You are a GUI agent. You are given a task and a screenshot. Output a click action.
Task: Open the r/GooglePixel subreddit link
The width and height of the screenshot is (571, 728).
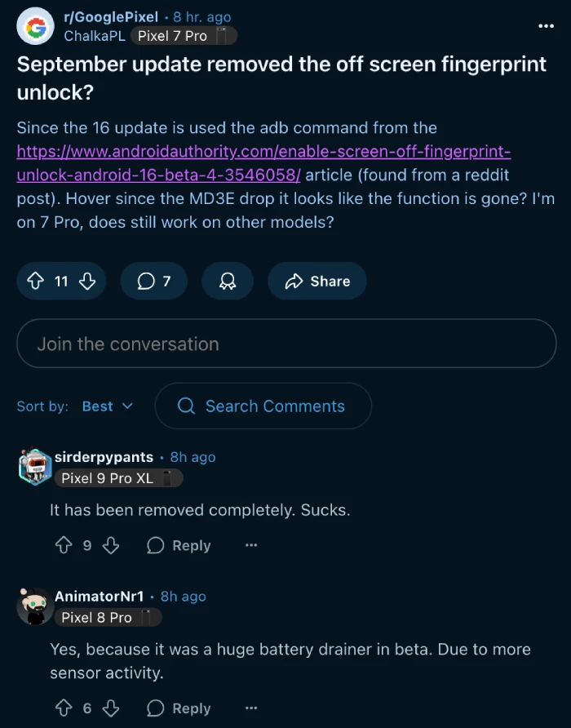(x=110, y=17)
